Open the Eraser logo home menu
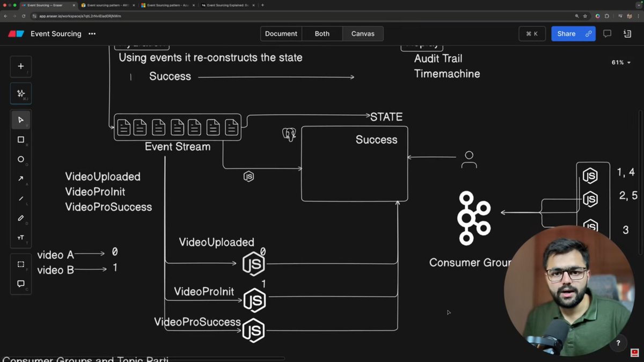The image size is (644, 362). pyautogui.click(x=16, y=34)
